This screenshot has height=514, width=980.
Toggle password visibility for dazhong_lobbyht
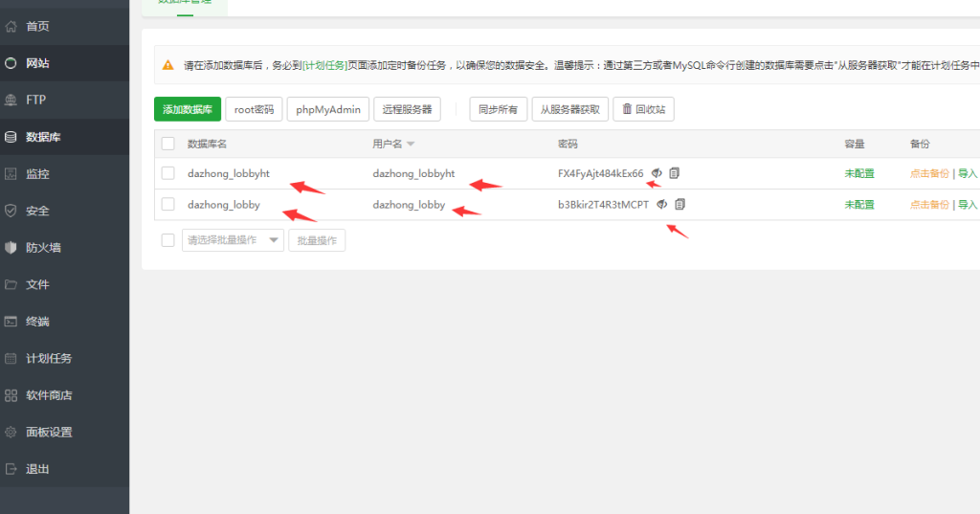(657, 173)
